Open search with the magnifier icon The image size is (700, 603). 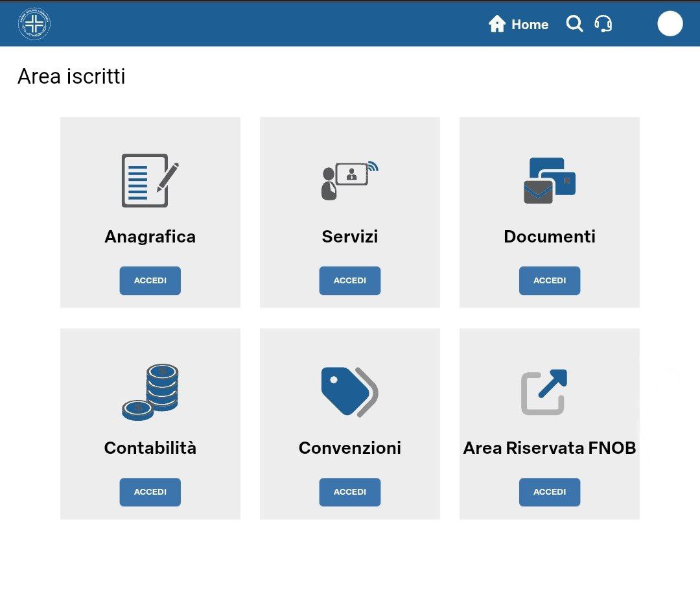[574, 24]
